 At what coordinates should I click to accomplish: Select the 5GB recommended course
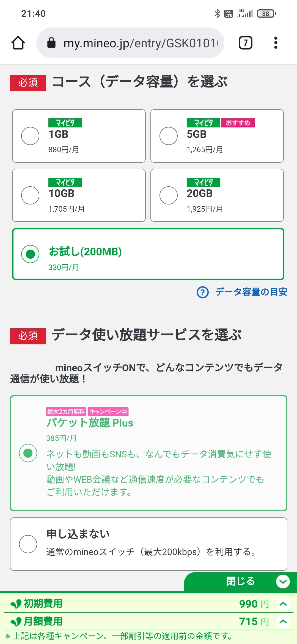click(x=169, y=136)
